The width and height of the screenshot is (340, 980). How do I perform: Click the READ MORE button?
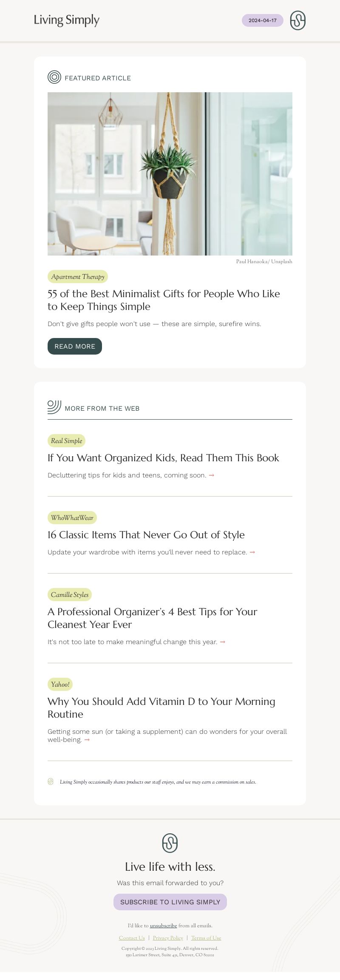[75, 346]
